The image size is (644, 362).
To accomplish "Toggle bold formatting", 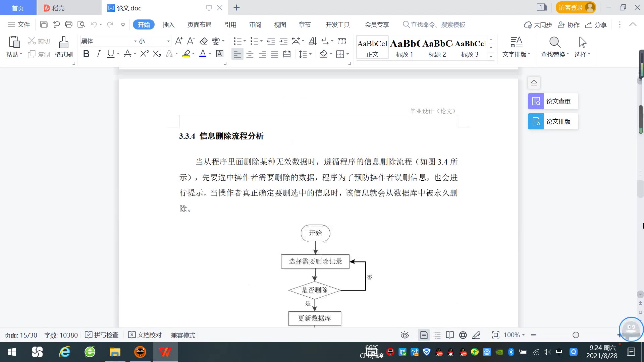I will coord(86,54).
